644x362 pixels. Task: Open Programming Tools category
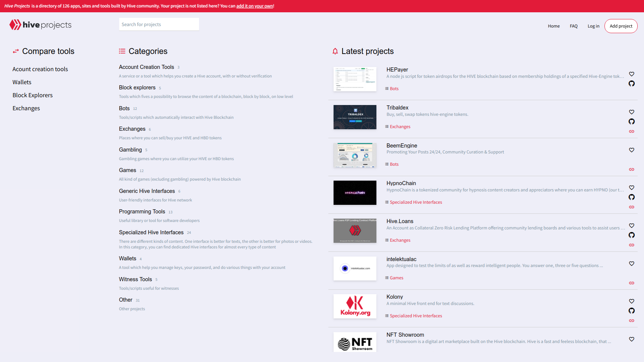[142, 212]
